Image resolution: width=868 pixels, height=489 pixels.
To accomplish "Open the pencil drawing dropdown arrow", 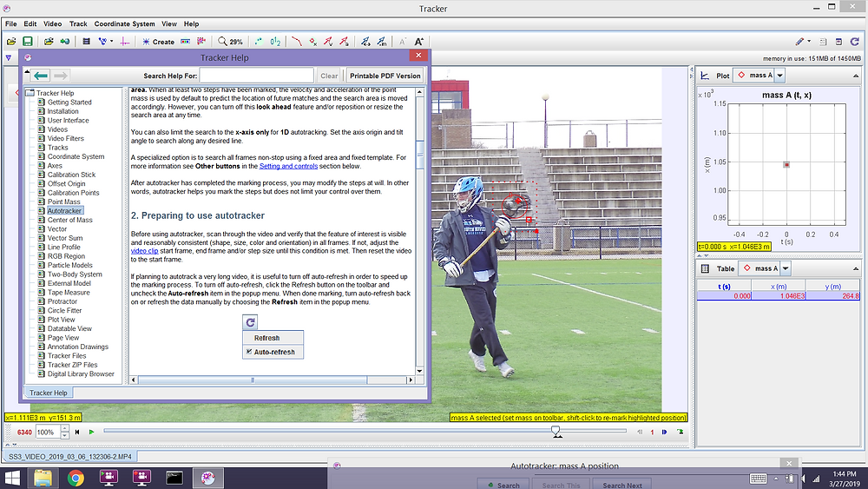I will 809,42.
